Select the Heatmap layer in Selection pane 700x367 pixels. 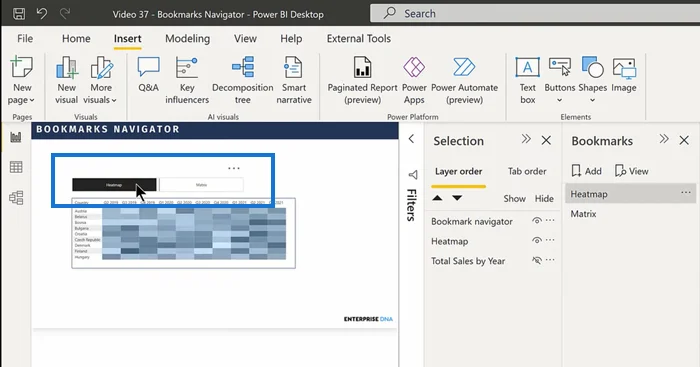450,241
